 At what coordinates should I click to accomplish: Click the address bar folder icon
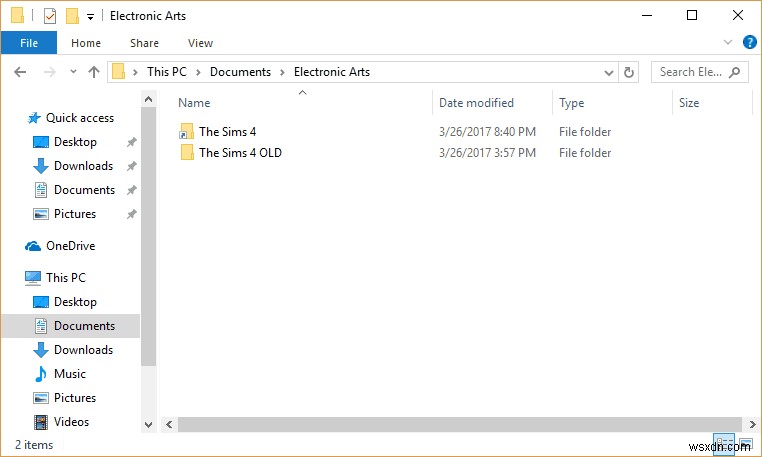pyautogui.click(x=119, y=72)
